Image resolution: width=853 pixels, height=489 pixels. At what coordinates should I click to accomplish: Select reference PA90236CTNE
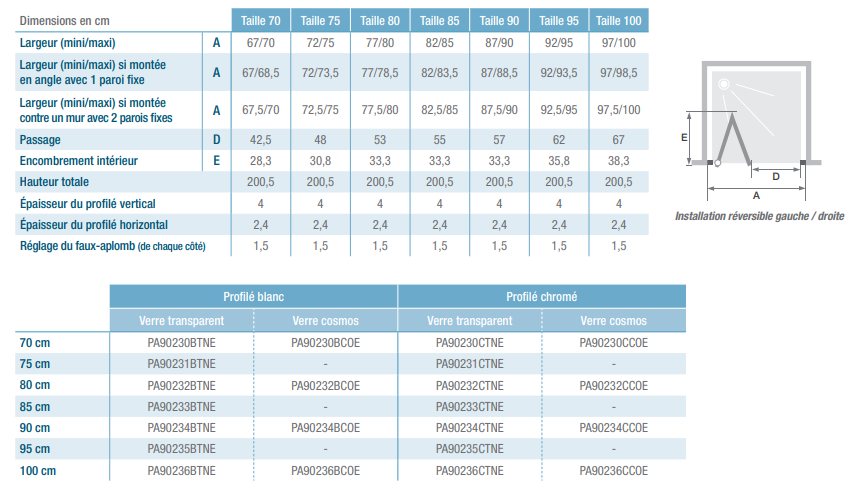tap(469, 471)
